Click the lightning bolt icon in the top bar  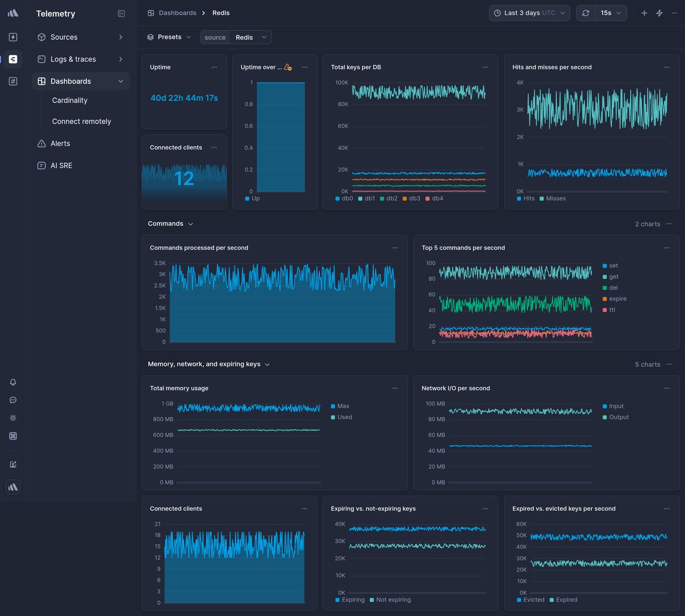pyautogui.click(x=659, y=13)
